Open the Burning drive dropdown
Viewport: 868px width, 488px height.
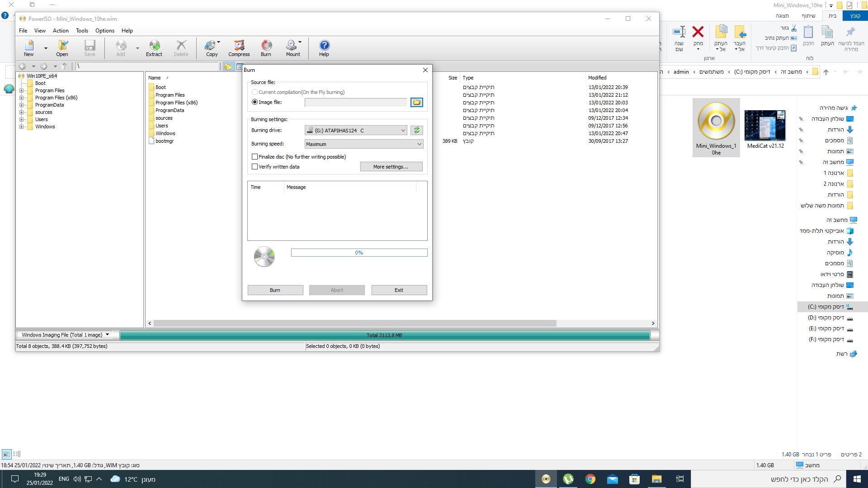356,131
